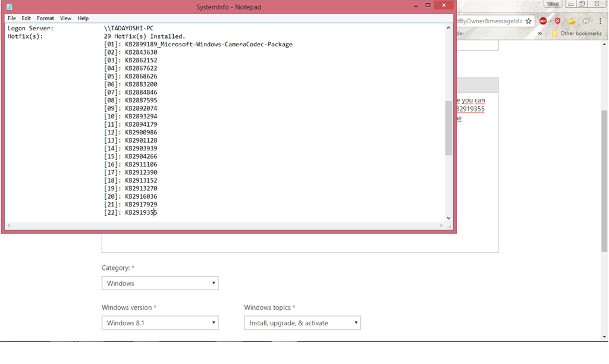Click hotfix entry KB2900986

(141, 133)
